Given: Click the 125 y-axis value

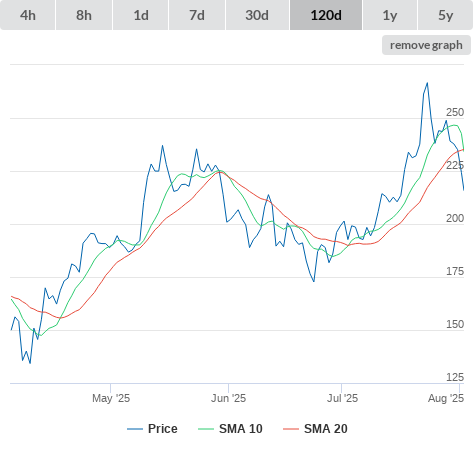Looking at the screenshot, I should pyautogui.click(x=455, y=377).
